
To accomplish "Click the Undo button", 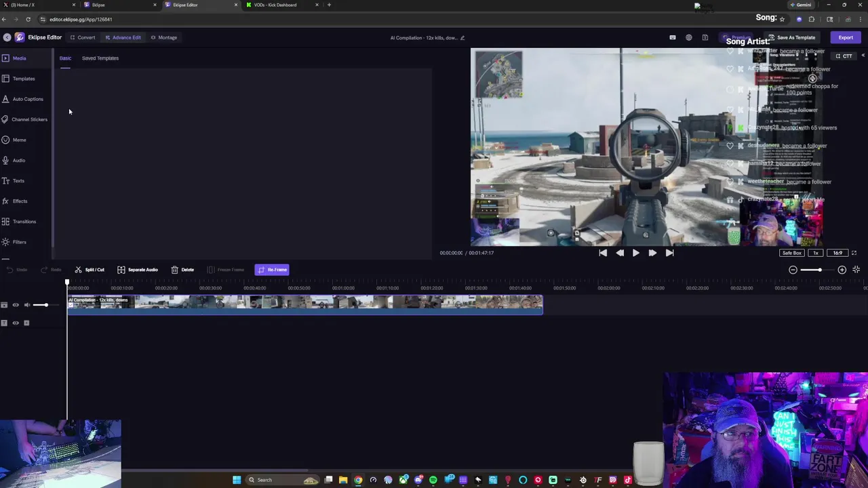I will point(17,270).
